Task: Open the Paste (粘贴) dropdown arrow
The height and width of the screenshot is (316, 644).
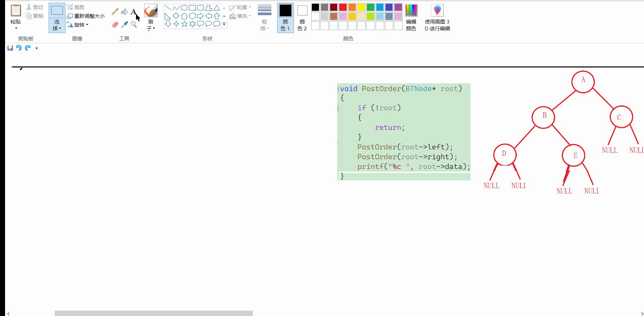Action: pos(16,28)
